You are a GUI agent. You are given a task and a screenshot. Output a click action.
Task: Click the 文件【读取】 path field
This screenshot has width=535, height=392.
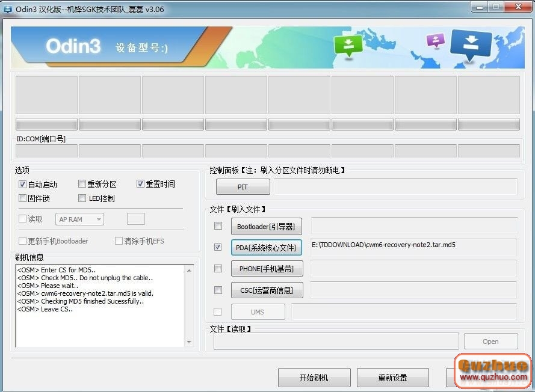[336, 341]
